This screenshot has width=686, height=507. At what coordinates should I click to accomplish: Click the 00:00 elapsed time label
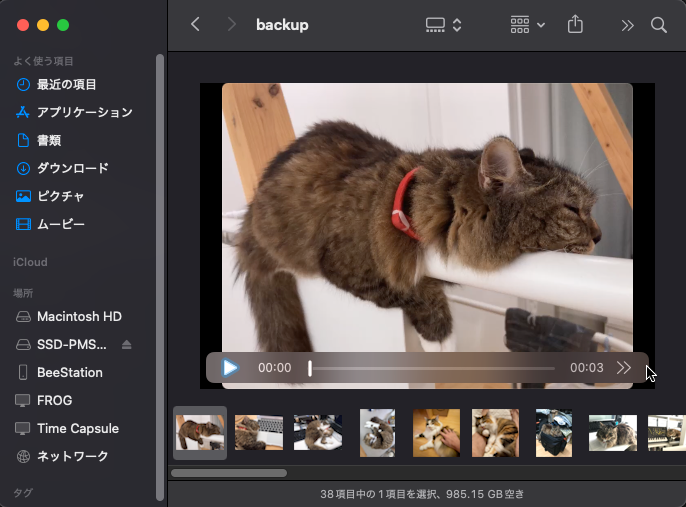274,368
